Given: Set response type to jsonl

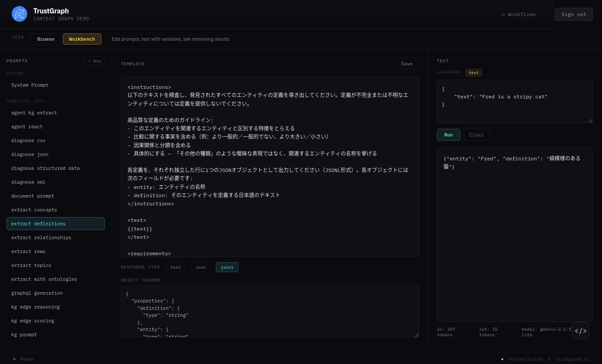Looking at the screenshot, I should [227, 267].
